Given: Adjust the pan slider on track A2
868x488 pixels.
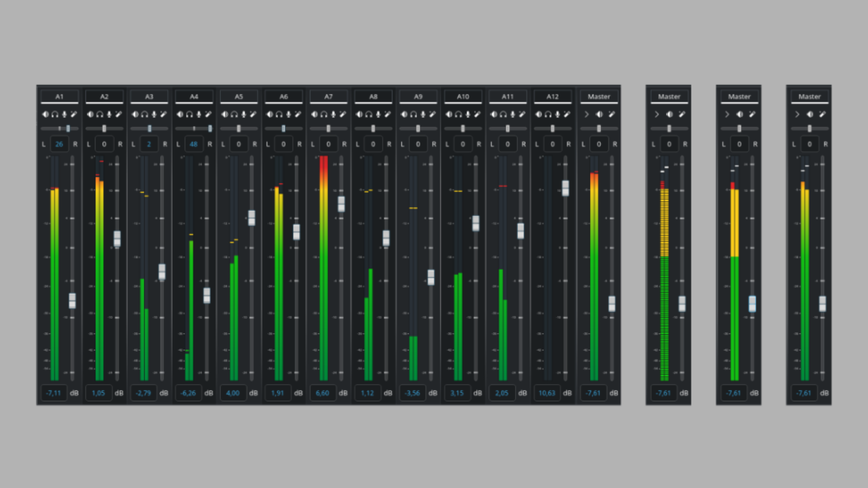Looking at the screenshot, I should point(104,128).
